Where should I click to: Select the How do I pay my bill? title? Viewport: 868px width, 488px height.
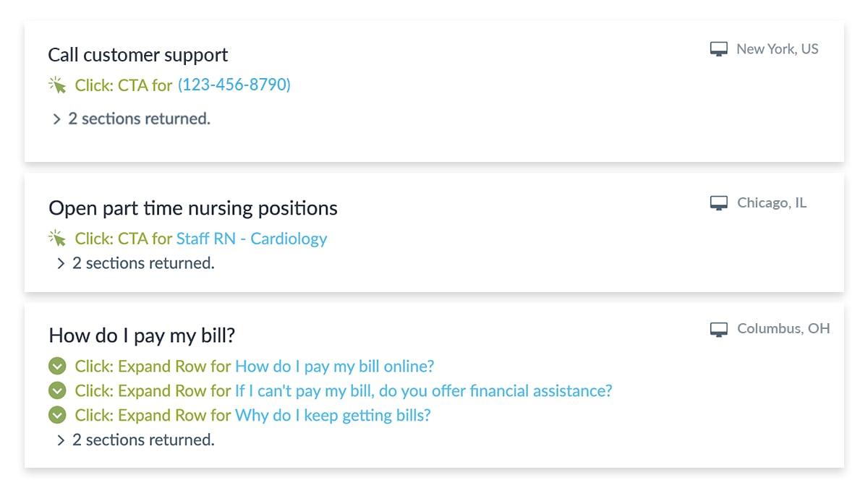(x=142, y=335)
